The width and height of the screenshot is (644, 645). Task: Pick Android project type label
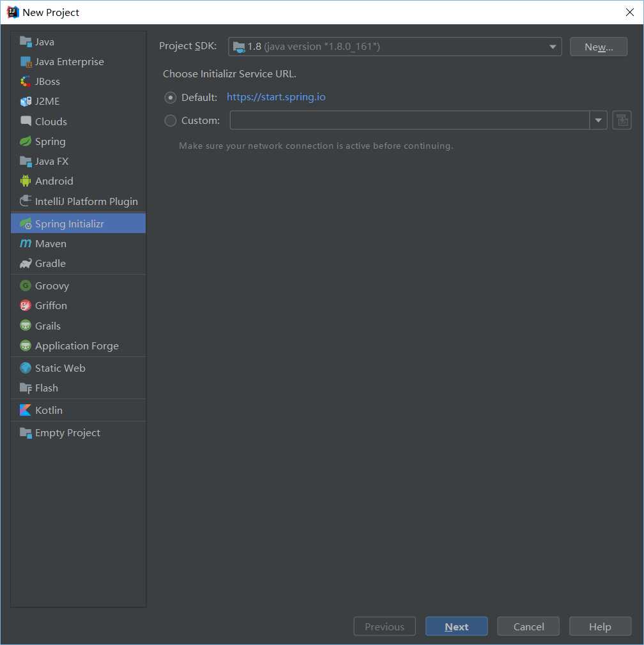(54, 181)
